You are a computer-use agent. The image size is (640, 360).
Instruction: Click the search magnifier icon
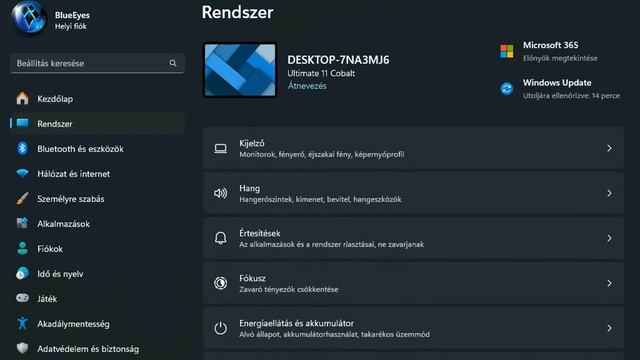coord(173,63)
